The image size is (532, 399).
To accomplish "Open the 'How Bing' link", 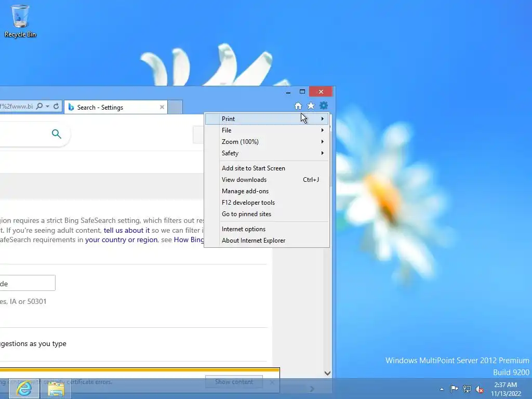I will click(x=189, y=240).
